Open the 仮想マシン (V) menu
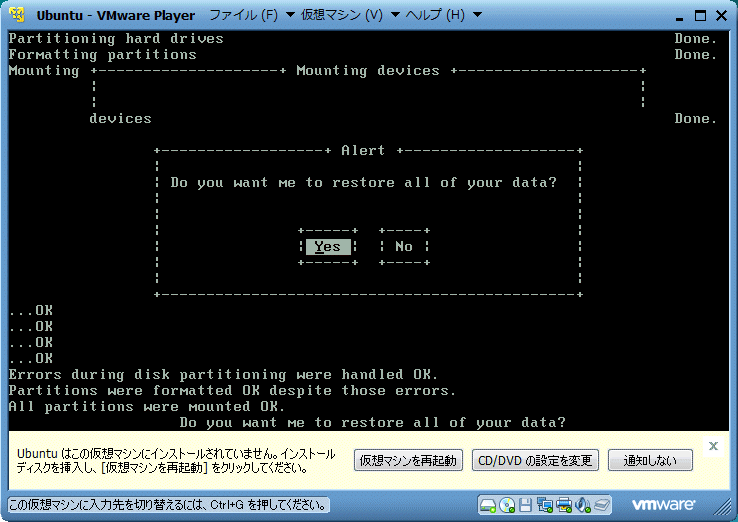The width and height of the screenshot is (738, 522). tap(341, 15)
